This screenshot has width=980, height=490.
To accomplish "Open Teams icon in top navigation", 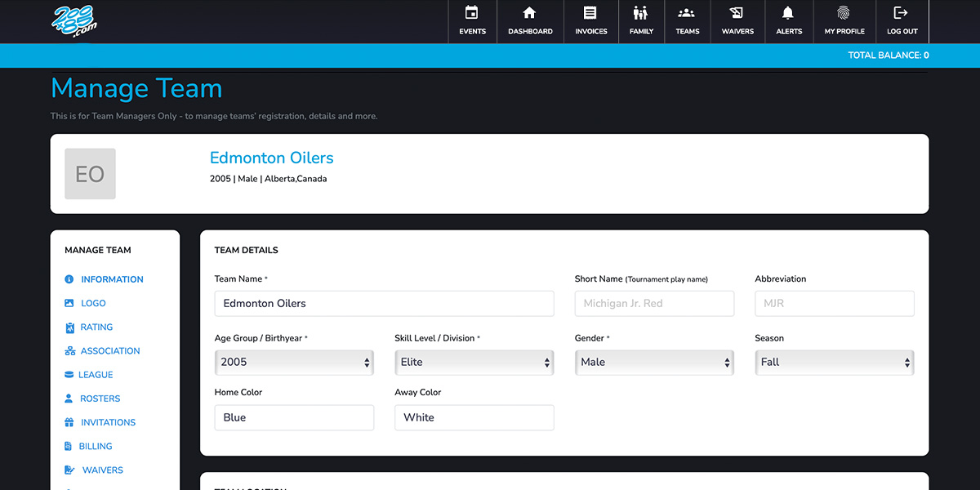I will click(x=687, y=13).
